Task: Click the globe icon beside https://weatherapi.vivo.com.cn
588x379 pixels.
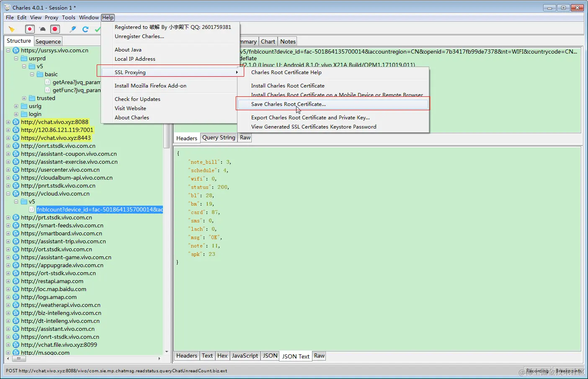Action: coord(16,305)
